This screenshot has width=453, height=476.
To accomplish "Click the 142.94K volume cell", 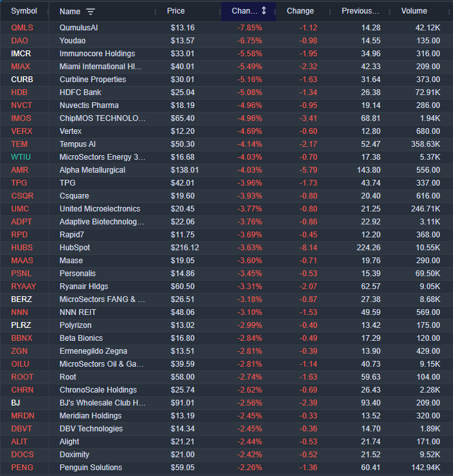I will tap(426, 468).
